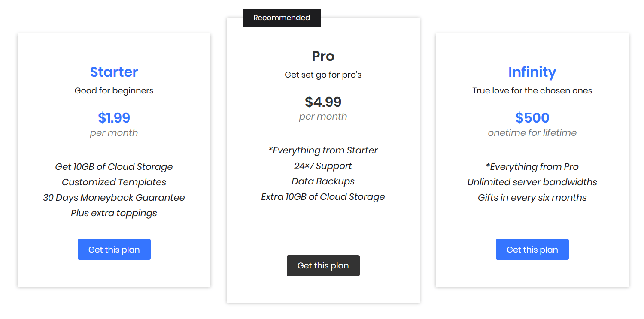
Task: Click the 24×7 Support feature line
Action: [323, 166]
